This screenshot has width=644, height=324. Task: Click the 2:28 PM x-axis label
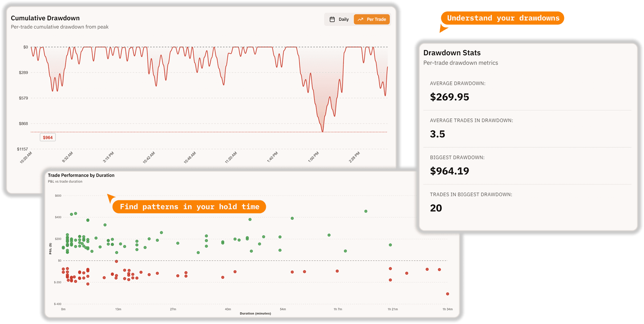(x=354, y=157)
